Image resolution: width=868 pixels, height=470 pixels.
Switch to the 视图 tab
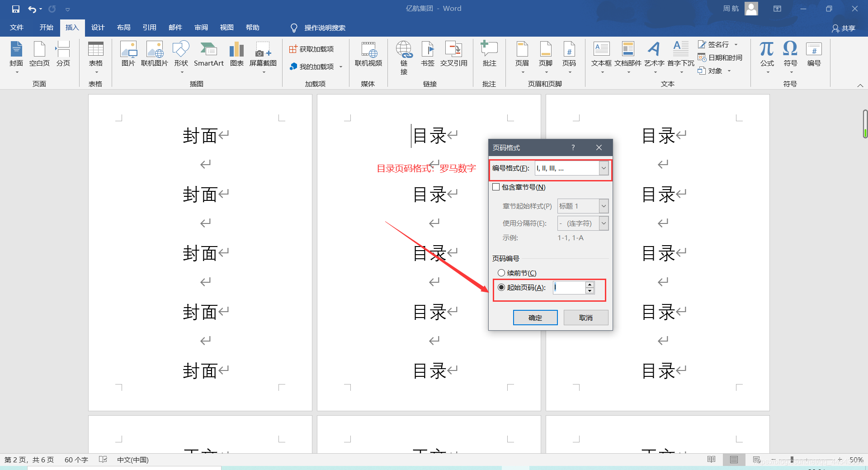click(x=226, y=28)
